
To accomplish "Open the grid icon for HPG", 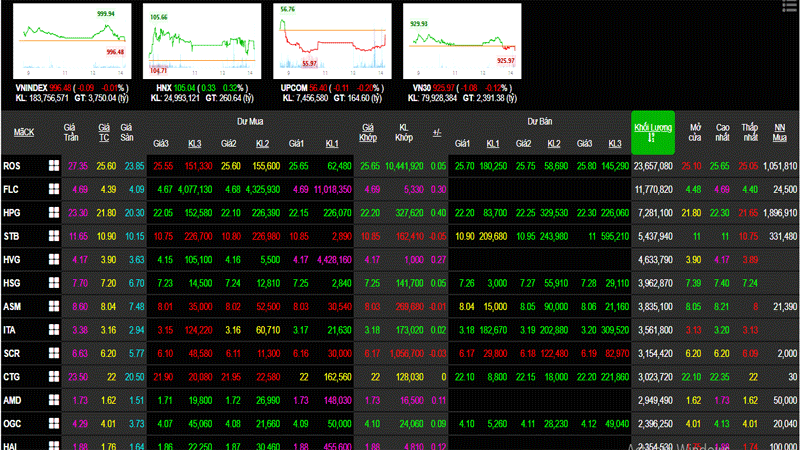I will [54, 213].
